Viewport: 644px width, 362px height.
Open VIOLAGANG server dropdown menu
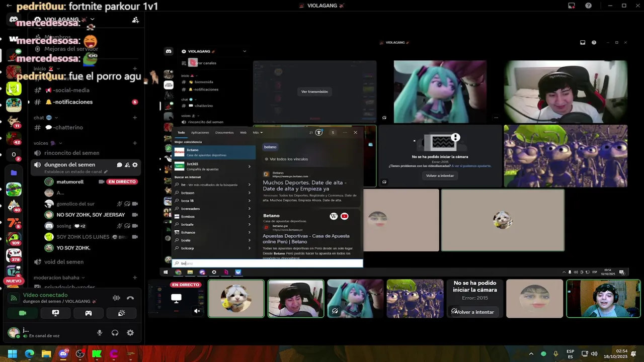click(x=92, y=19)
